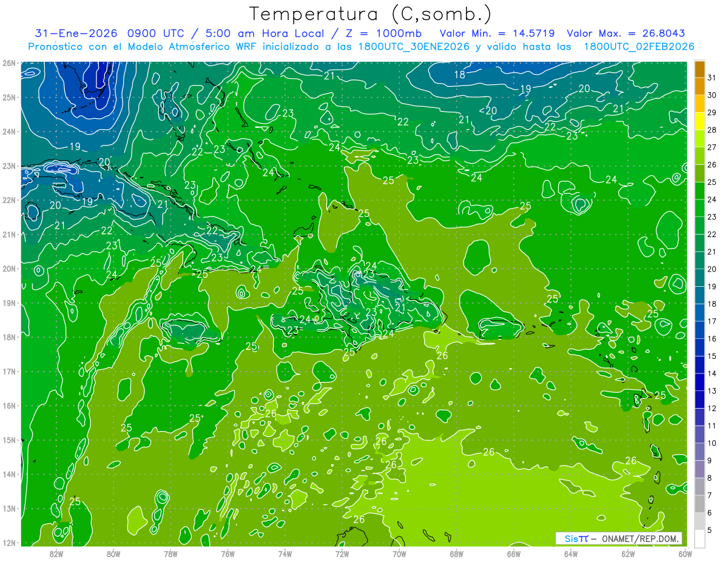Click latitude axis label 26N

[x=8, y=62]
